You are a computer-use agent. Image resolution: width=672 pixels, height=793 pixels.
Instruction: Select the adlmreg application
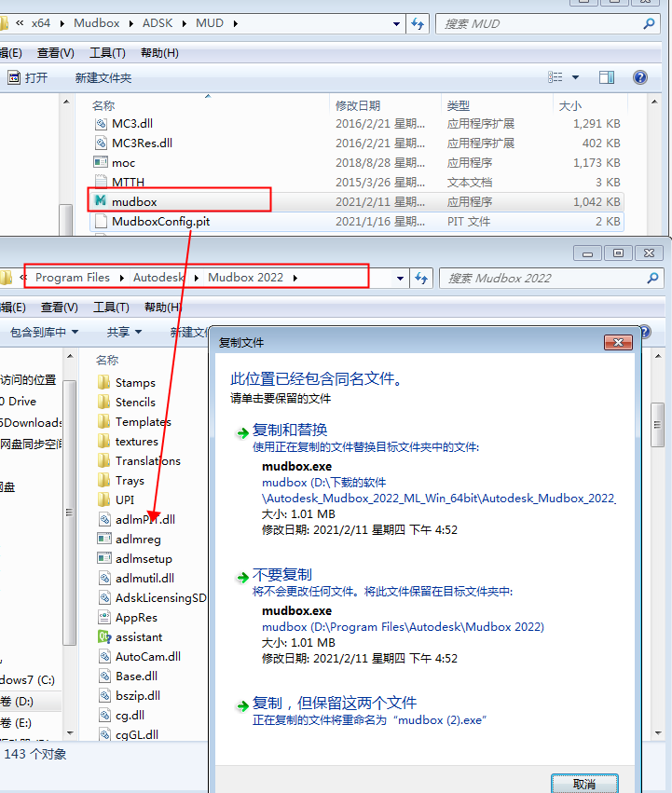coord(129,540)
